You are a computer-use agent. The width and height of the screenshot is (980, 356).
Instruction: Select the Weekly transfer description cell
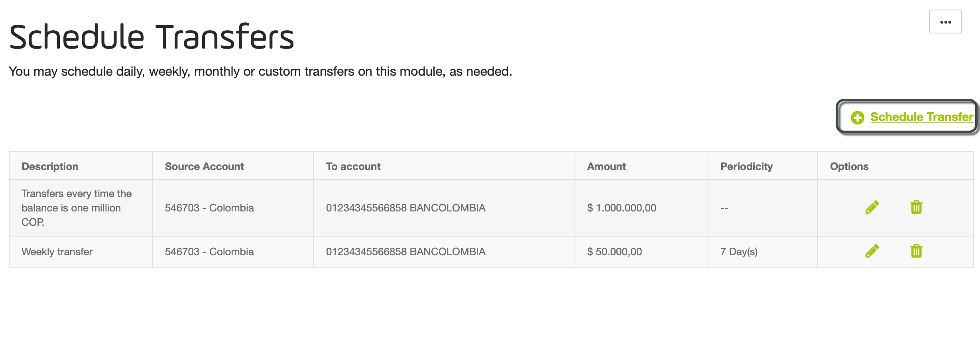tap(81, 252)
